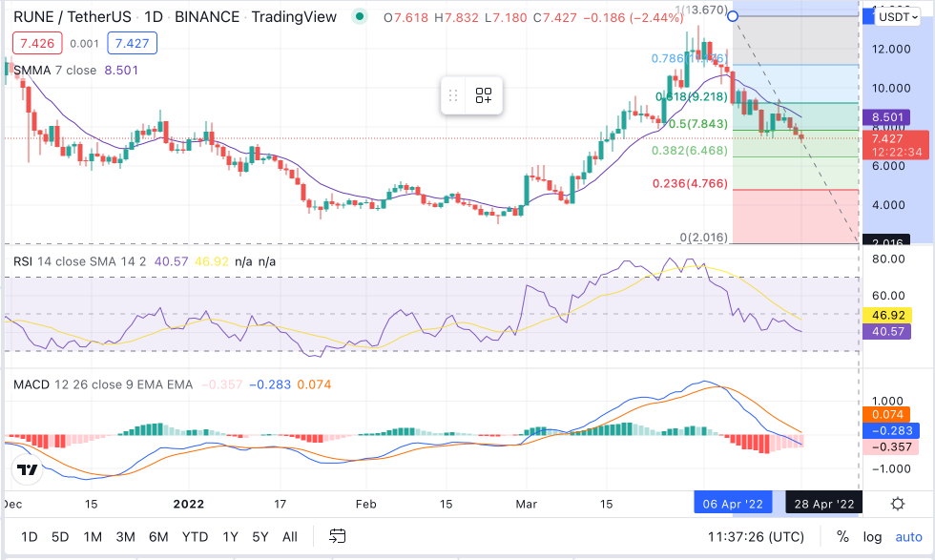Screen dimensions: 935x560
Task: Click the spread value 0.001
Action: coord(84,44)
